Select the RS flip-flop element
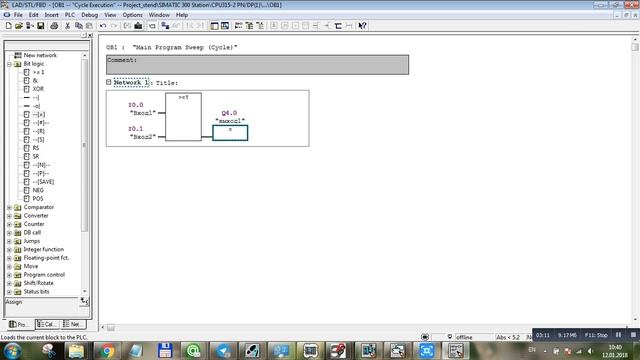 point(36,148)
